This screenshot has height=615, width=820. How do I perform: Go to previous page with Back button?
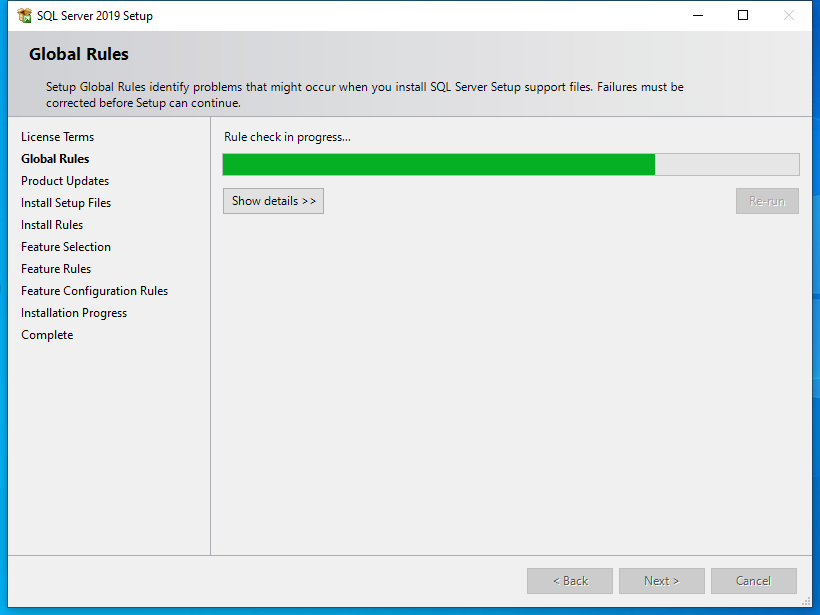[570, 581]
